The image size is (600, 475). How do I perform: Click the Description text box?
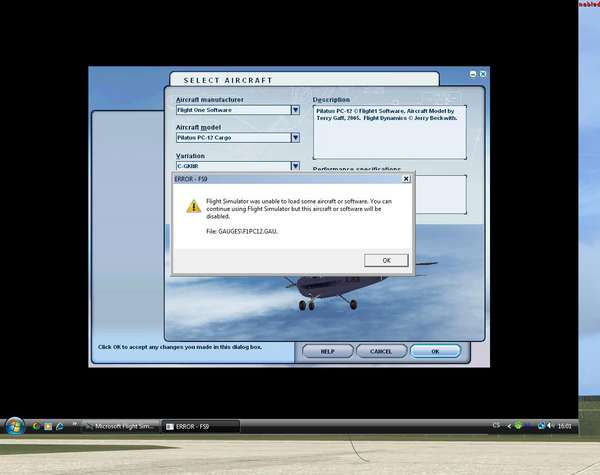tap(390, 132)
